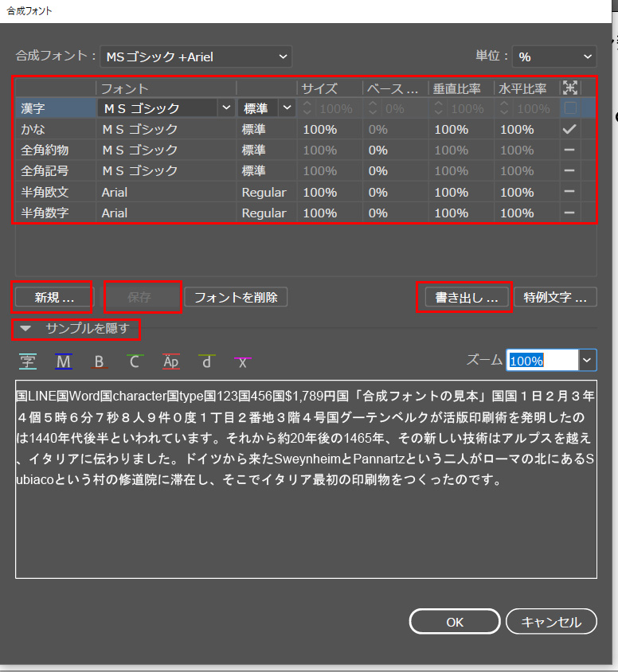Toggle the dash mark in 半角欧文 row
The height and width of the screenshot is (672, 618).
pyautogui.click(x=569, y=192)
